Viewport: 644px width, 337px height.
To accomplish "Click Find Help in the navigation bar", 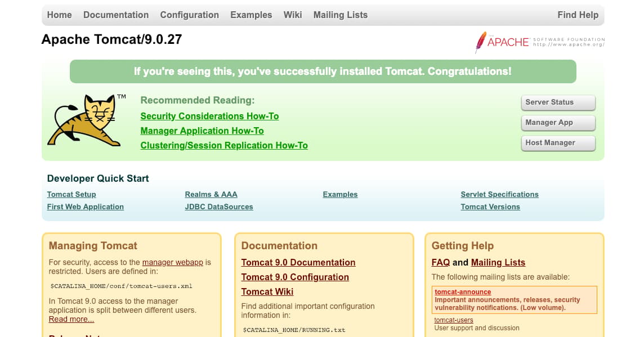I will (578, 15).
